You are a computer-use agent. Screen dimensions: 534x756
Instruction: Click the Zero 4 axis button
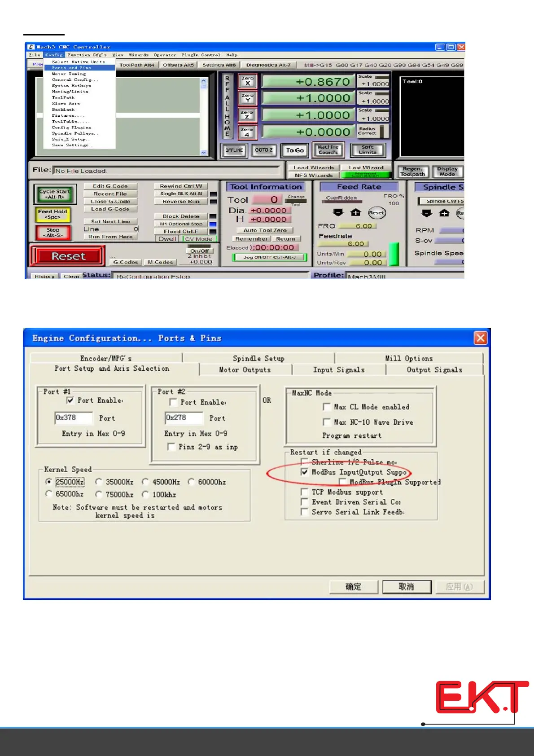(x=247, y=132)
